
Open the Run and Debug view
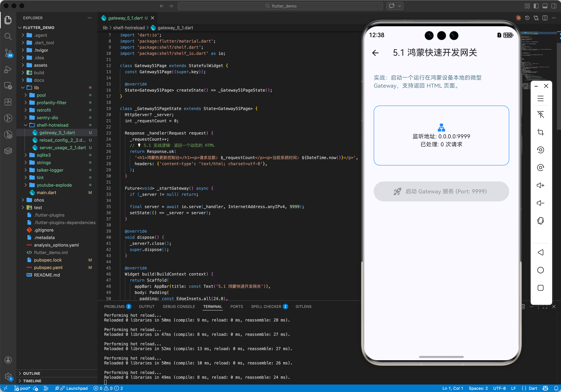(8, 69)
